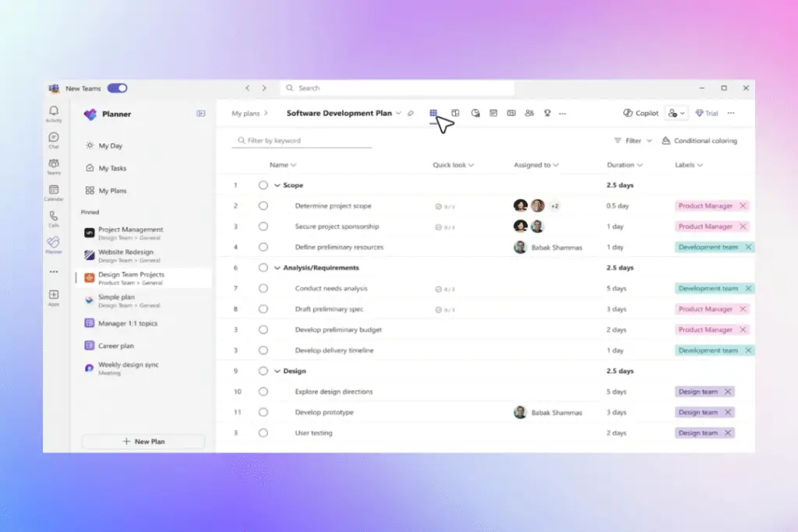
Task: Collapse the Analysis/Requirements task group
Action: 277,268
